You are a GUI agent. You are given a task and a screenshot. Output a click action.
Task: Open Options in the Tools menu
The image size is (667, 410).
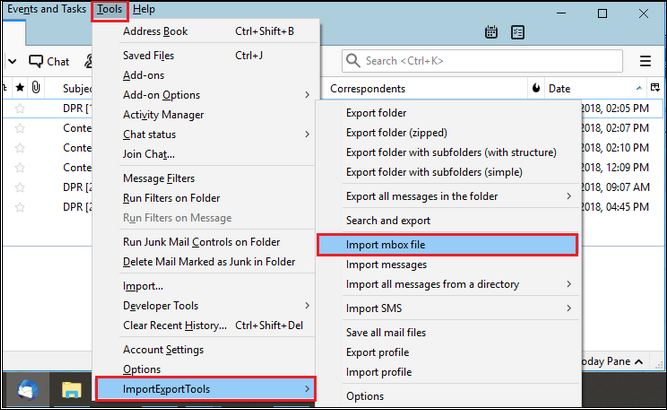click(x=206, y=369)
